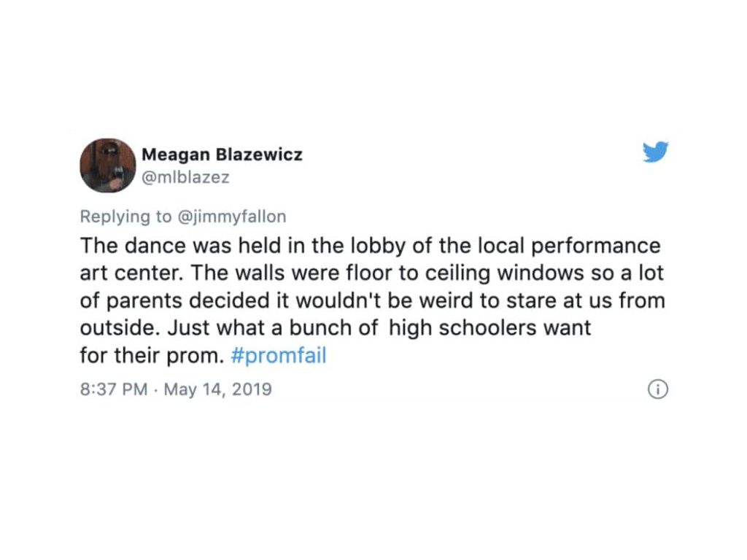Image resolution: width=747 pixels, height=560 pixels.
Task: Click the '8:37 PM' time text
Action: click(112, 389)
